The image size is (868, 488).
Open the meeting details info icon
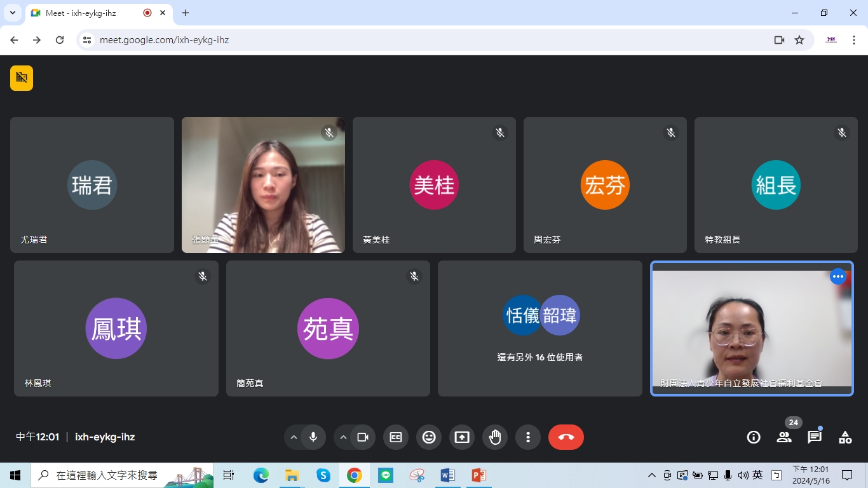point(754,437)
